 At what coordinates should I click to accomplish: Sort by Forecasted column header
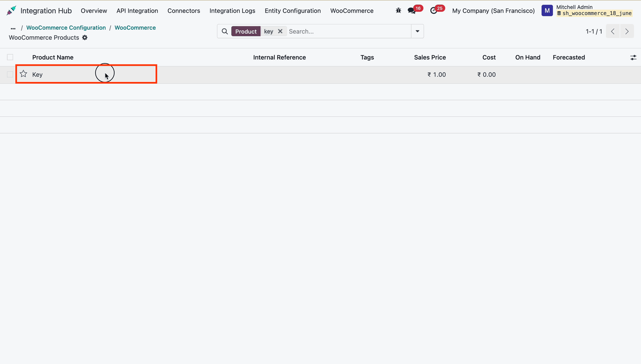569,57
